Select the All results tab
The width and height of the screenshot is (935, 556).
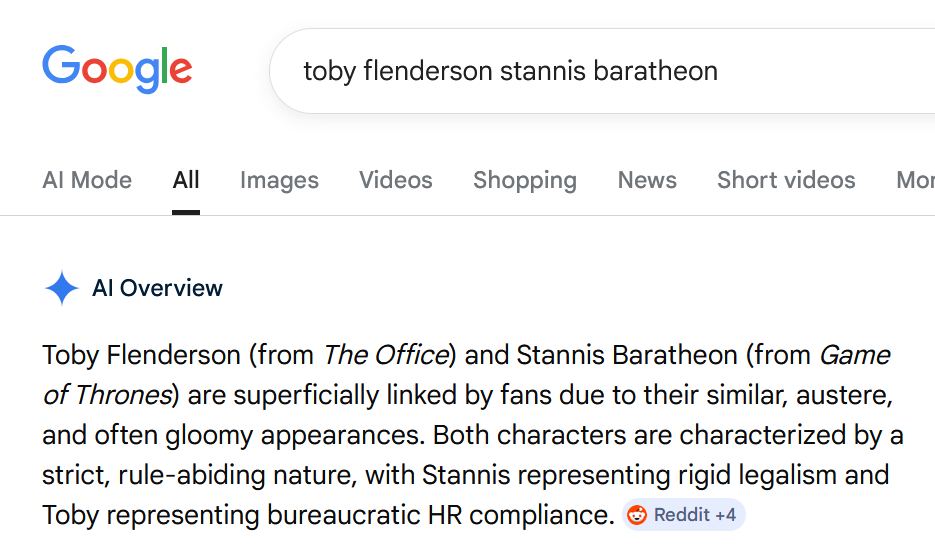point(186,180)
